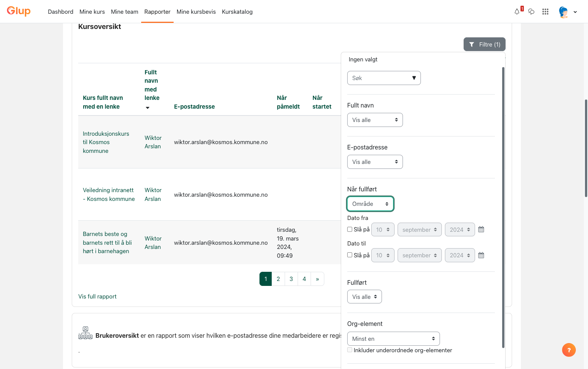
Task: Click the Glup logo
Action: pos(19,11)
